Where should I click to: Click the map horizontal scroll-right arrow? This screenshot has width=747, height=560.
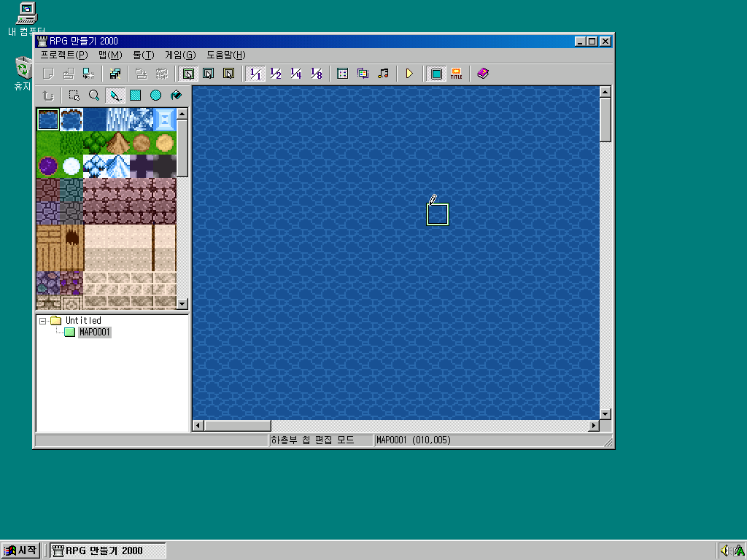click(x=594, y=426)
